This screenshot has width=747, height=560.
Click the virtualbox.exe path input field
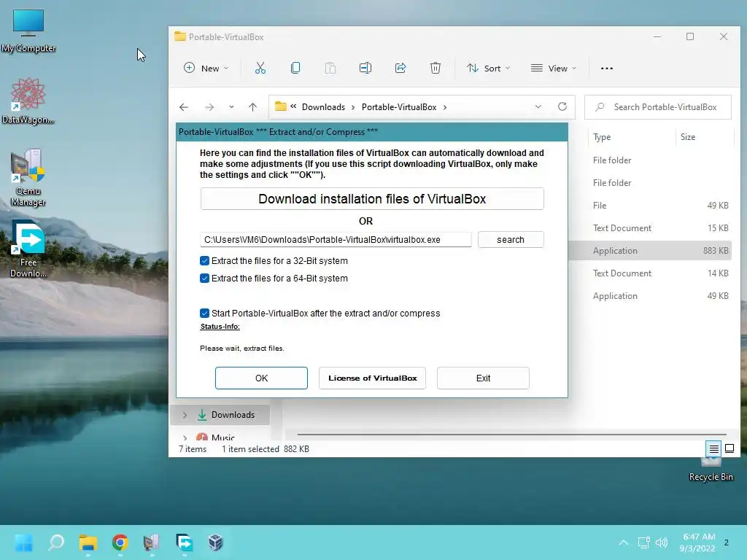coord(336,239)
